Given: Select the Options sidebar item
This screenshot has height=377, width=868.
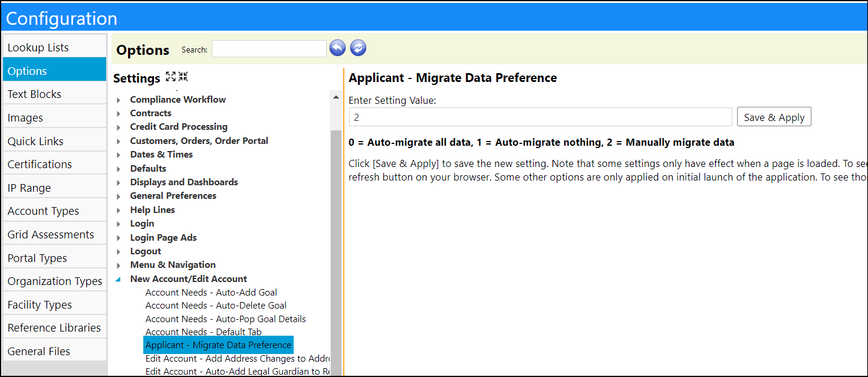Looking at the screenshot, I should click(55, 71).
